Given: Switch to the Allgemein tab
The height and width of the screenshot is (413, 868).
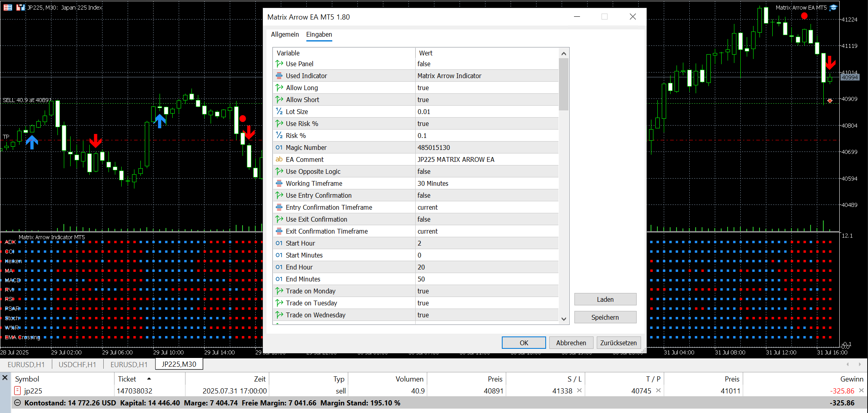Looking at the screenshot, I should [x=285, y=34].
